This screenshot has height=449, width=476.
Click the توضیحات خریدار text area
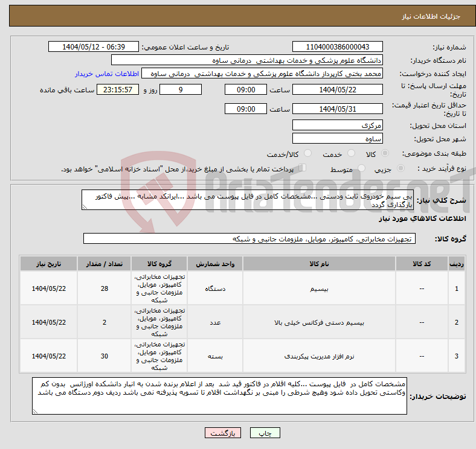pos(219,396)
